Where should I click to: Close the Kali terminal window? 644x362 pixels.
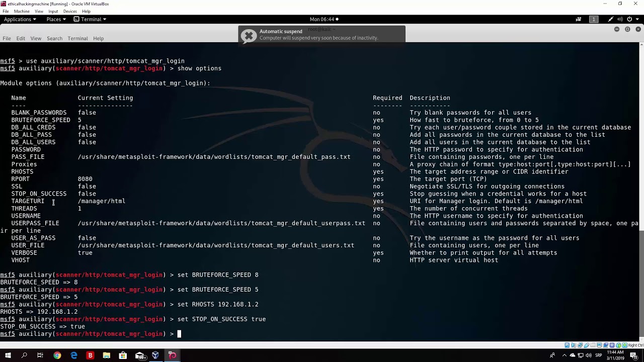click(638, 29)
